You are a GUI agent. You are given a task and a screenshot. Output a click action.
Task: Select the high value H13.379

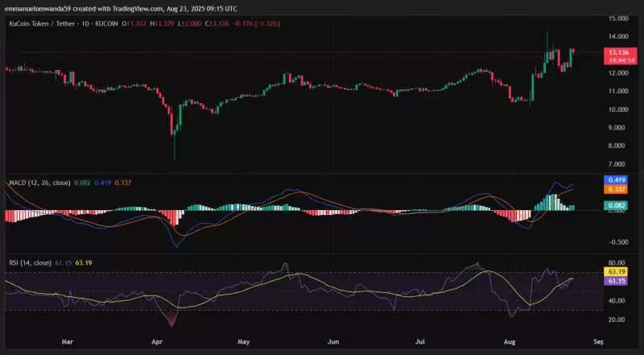(162, 24)
